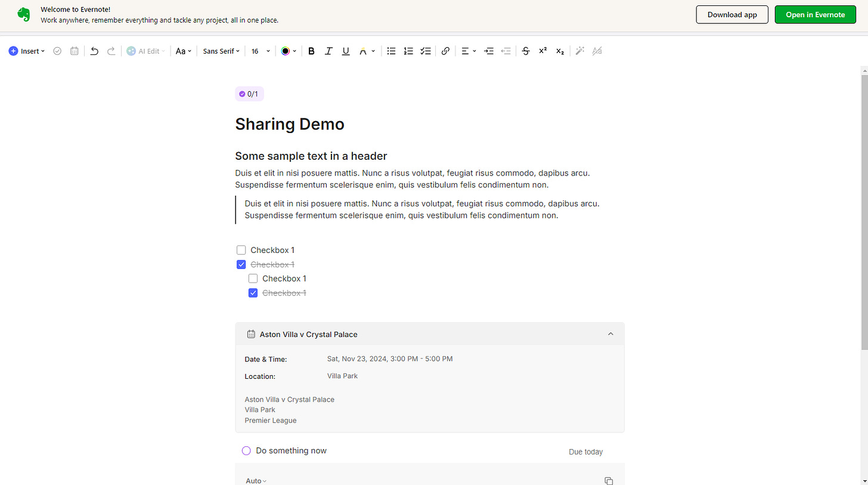Open the Insert menu
Image resolution: width=868 pixels, height=485 pixels.
coord(27,51)
